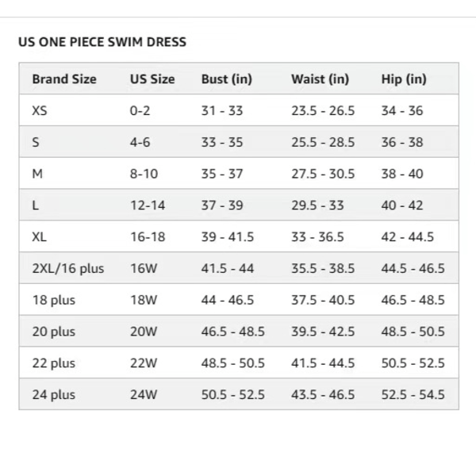
Task: Click the '24 plus' brand size cell
Action: pyautogui.click(x=54, y=394)
